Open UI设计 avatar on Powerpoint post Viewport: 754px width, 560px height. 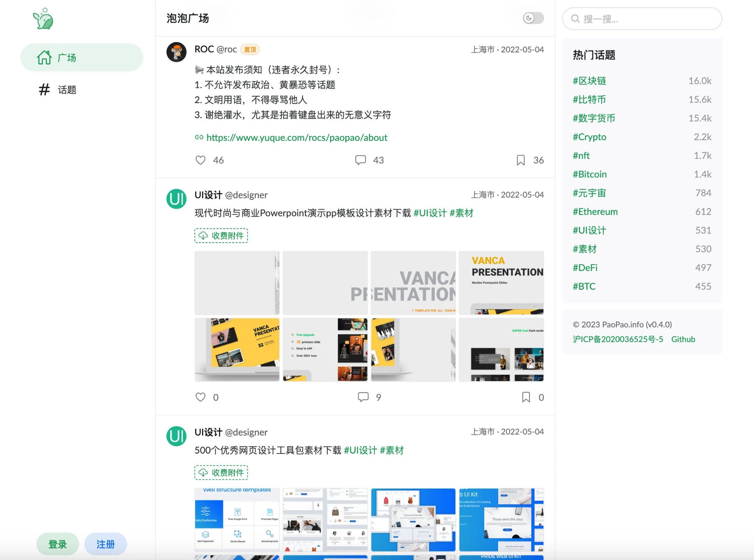point(176,199)
